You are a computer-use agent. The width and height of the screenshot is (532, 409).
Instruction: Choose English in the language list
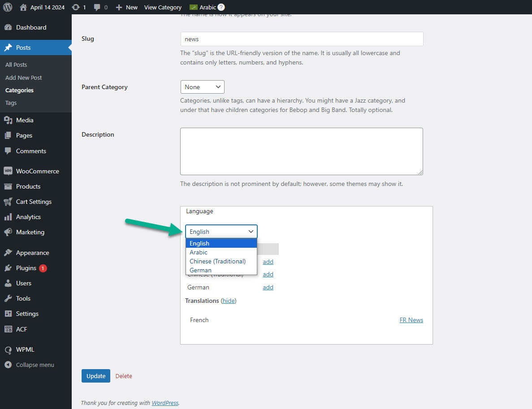click(221, 243)
